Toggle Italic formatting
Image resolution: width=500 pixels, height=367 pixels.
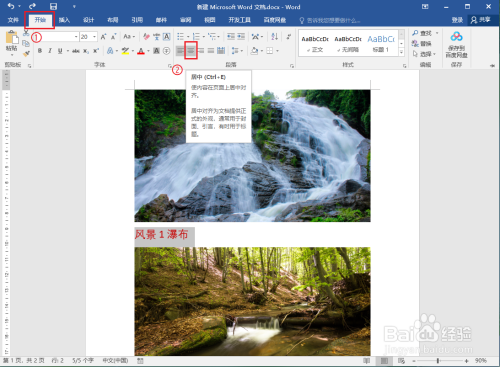pos(50,51)
